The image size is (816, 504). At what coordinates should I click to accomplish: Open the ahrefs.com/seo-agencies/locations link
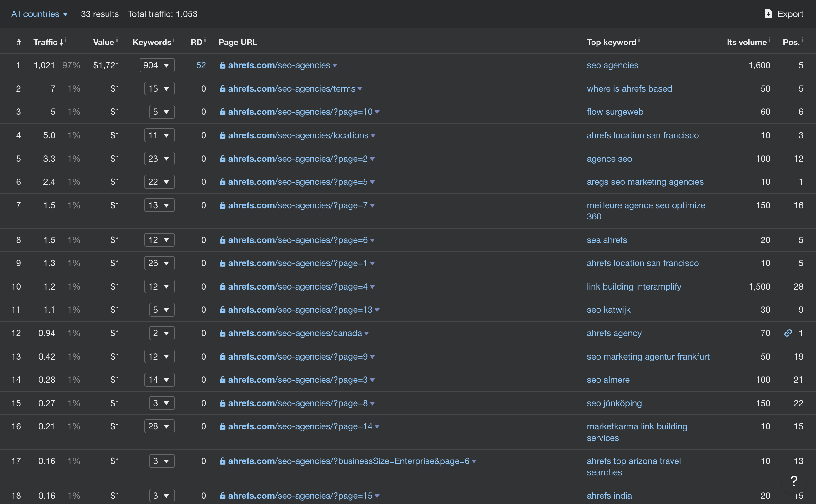298,135
